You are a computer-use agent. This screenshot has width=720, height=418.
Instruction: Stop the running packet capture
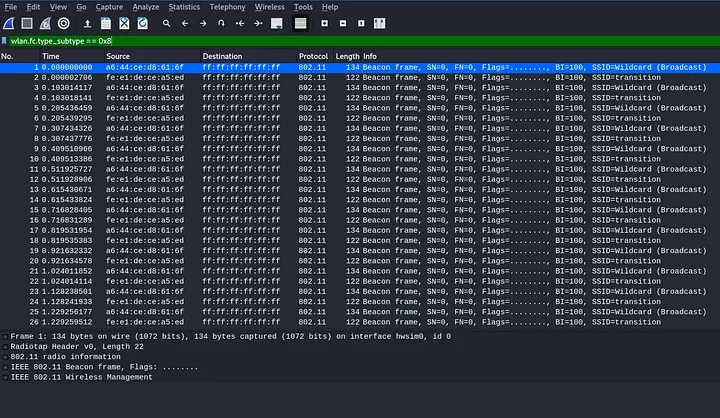click(x=27, y=22)
